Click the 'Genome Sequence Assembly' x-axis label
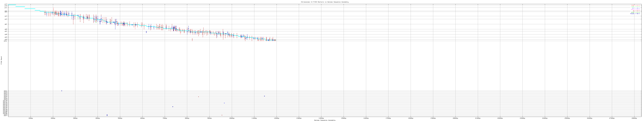644x121 pixels. point(325,120)
